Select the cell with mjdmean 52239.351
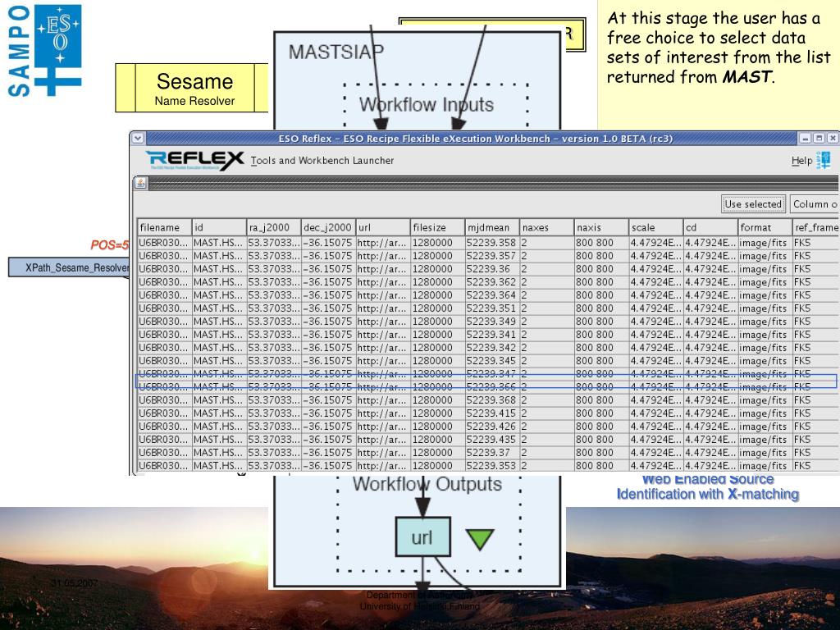The width and height of the screenshot is (840, 630). pyautogui.click(x=492, y=308)
